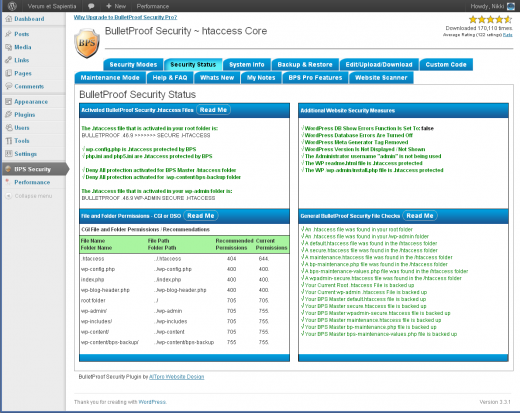
Task: Click the Links chain icon in sidebar
Action: click(9, 60)
